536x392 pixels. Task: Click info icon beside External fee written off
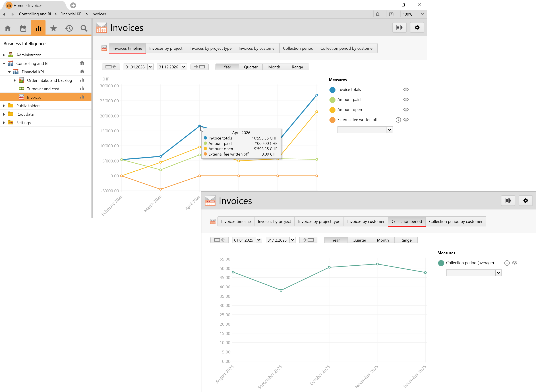398,120
